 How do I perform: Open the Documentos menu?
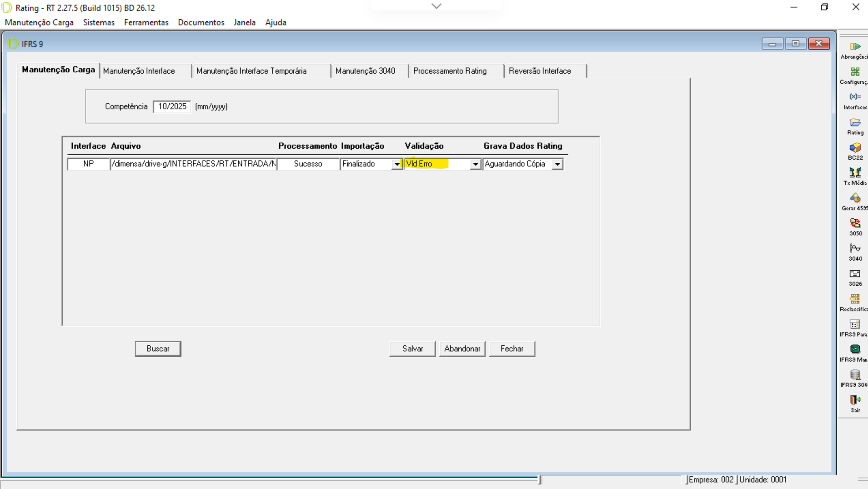click(x=201, y=22)
